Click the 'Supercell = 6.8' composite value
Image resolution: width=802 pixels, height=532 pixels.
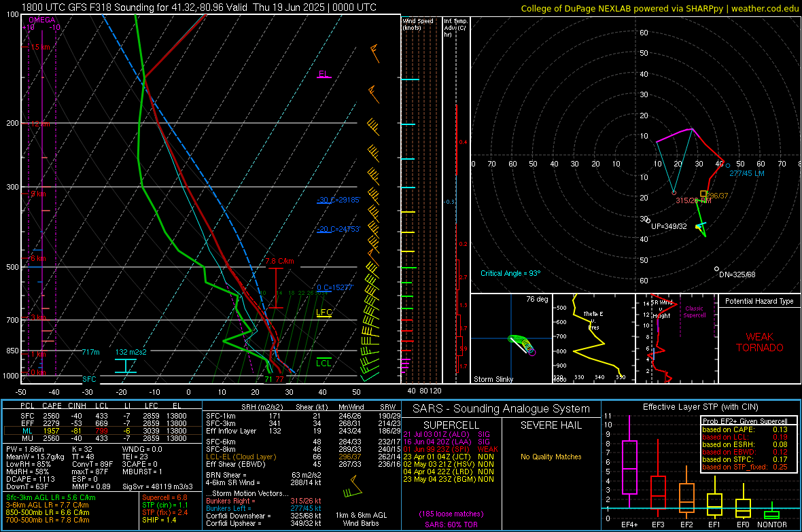point(164,497)
